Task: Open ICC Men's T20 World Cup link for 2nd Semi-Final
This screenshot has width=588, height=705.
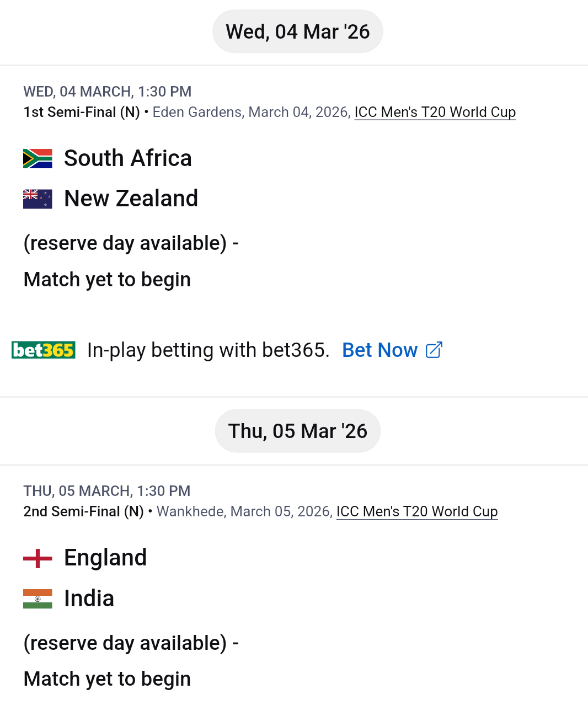Action: coord(417,512)
